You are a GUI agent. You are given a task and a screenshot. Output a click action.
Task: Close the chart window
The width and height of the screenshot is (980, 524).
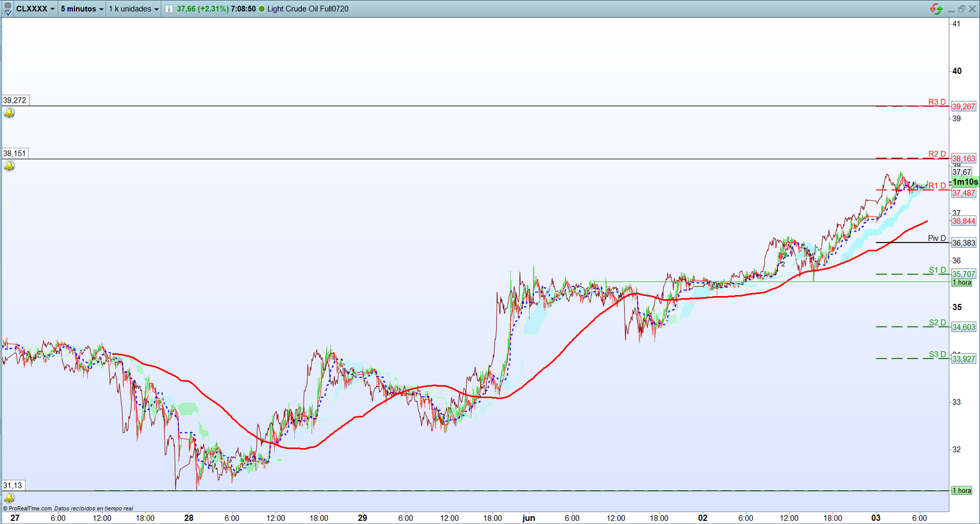[972, 9]
